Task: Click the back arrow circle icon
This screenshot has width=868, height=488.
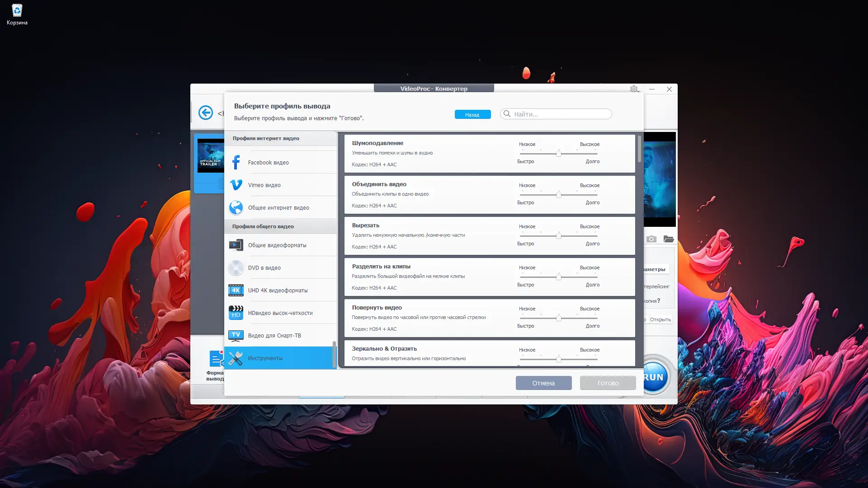Action: (x=206, y=113)
